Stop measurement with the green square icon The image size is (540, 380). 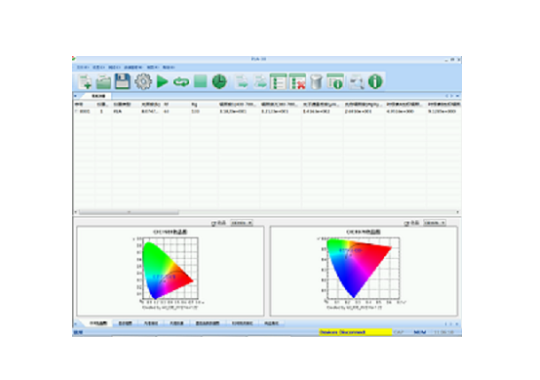200,81
